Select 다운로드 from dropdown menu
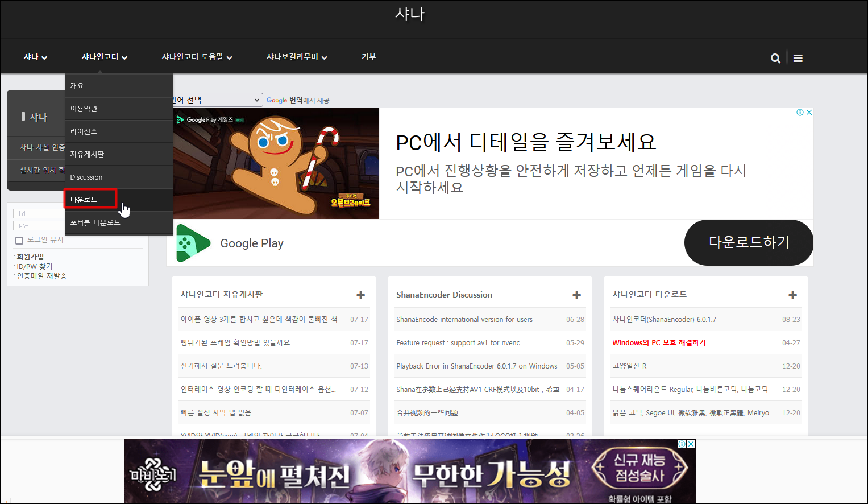This screenshot has width=868, height=504. point(119,200)
